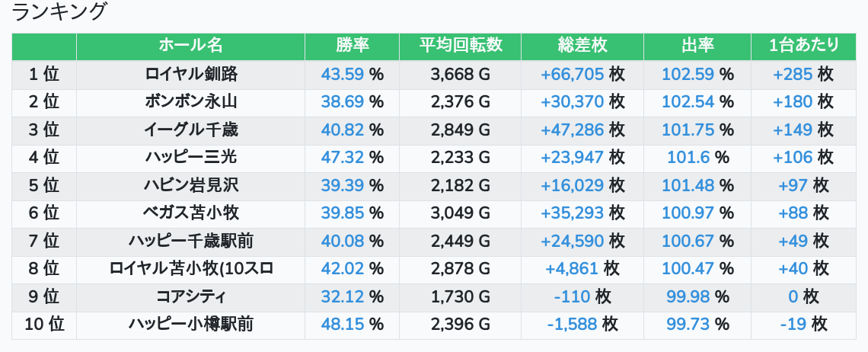
Task: Open the ボンボン永山 hall entry
Action: point(190,102)
